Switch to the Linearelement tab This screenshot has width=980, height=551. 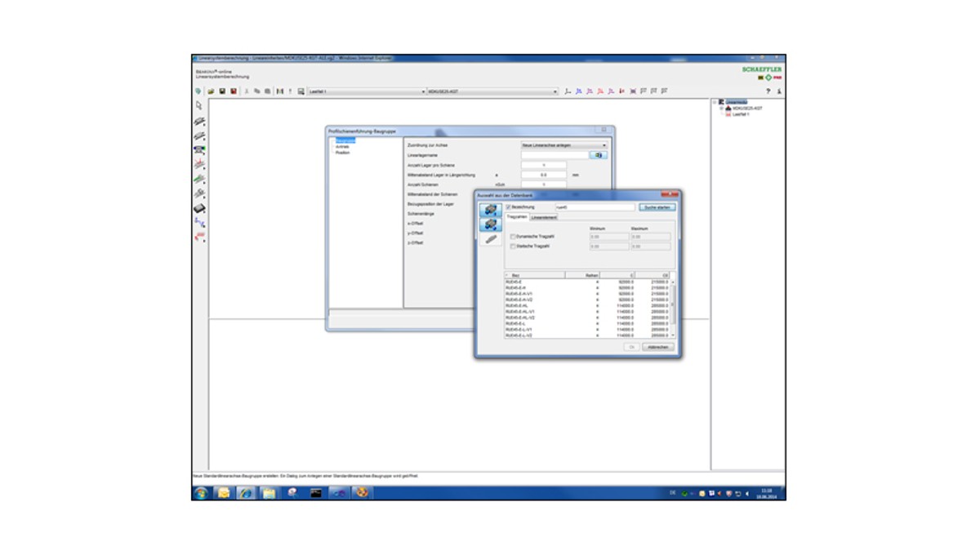pyautogui.click(x=544, y=218)
